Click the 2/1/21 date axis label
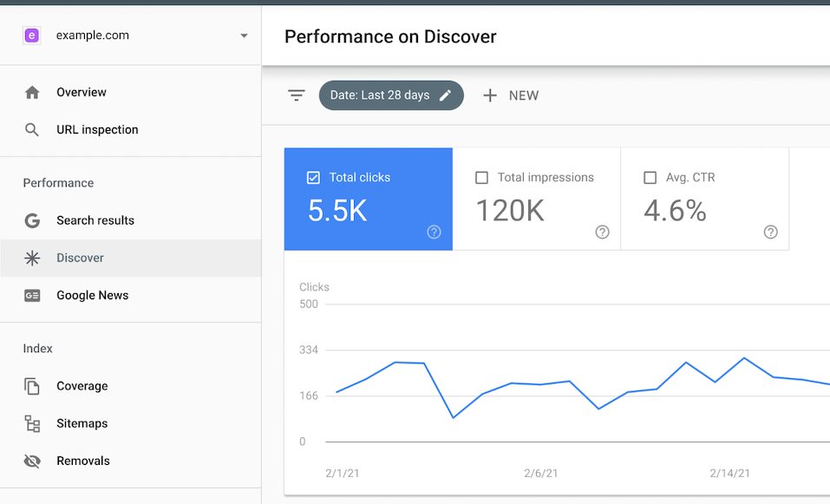Screen dimensions: 830x504 [x=343, y=474]
